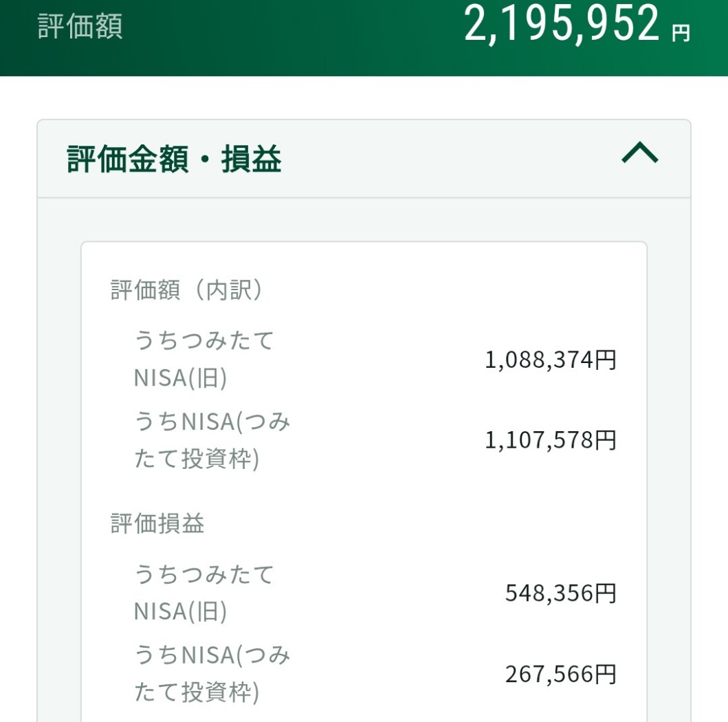The width and height of the screenshot is (728, 722).
Task: Tap the 評価損益 subheading
Action: click(x=157, y=524)
